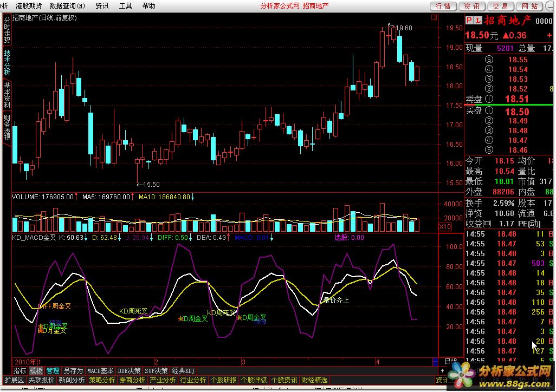Click the 外盘 88206 value

tap(503, 192)
